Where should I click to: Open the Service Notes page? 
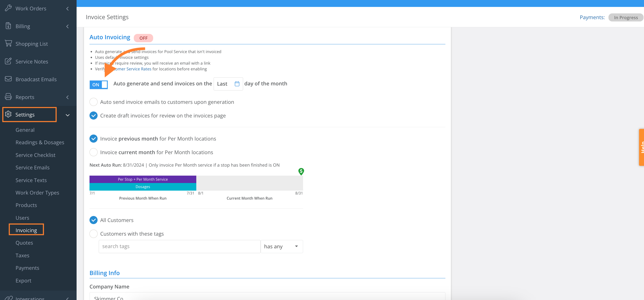click(32, 62)
